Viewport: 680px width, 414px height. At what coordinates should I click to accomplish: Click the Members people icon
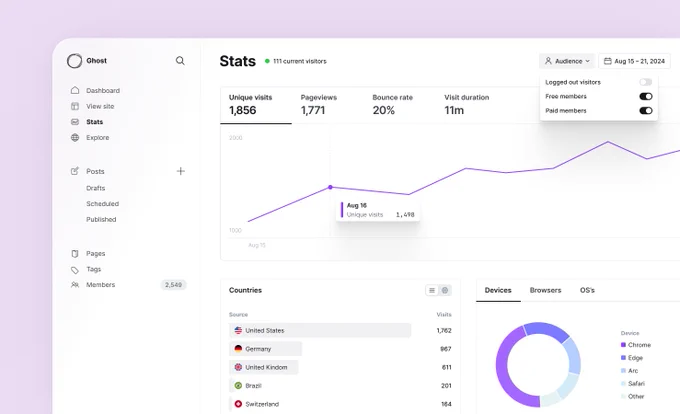[75, 285]
